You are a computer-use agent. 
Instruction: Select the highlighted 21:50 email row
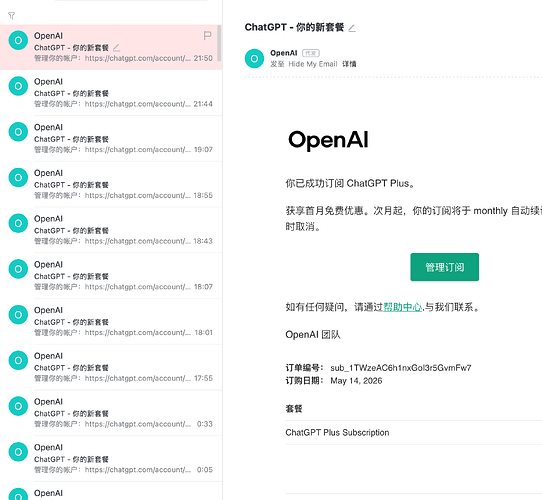(111, 47)
